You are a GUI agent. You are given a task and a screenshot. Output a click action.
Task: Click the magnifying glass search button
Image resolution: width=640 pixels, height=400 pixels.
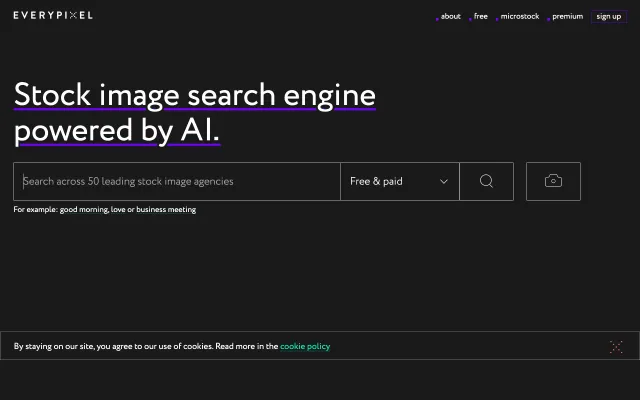tap(486, 181)
